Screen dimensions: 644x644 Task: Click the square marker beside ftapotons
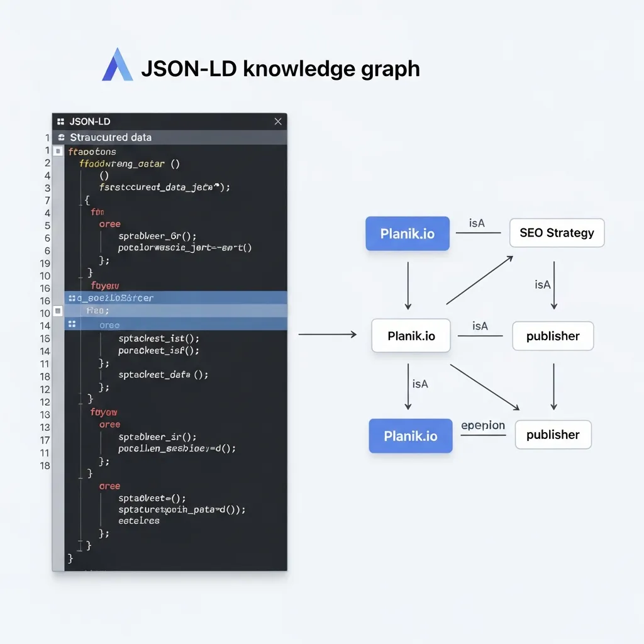[57, 151]
